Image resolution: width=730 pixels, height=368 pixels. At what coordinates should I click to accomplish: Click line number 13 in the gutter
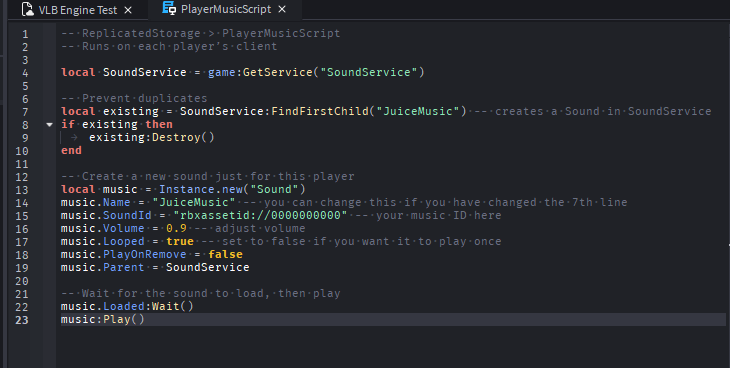(x=21, y=190)
